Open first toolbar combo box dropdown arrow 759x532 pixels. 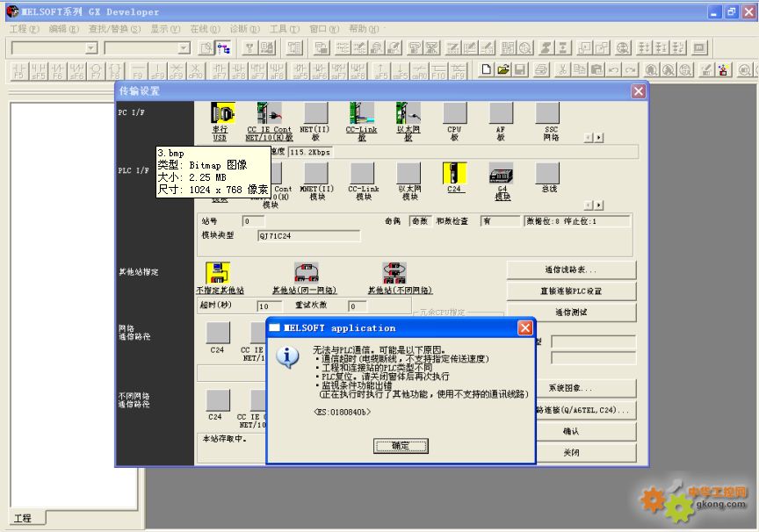tap(91, 48)
